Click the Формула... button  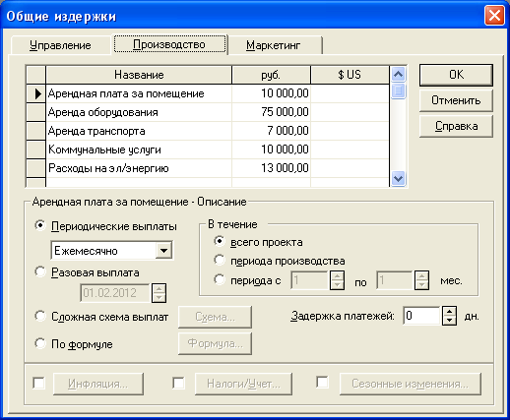click(215, 343)
